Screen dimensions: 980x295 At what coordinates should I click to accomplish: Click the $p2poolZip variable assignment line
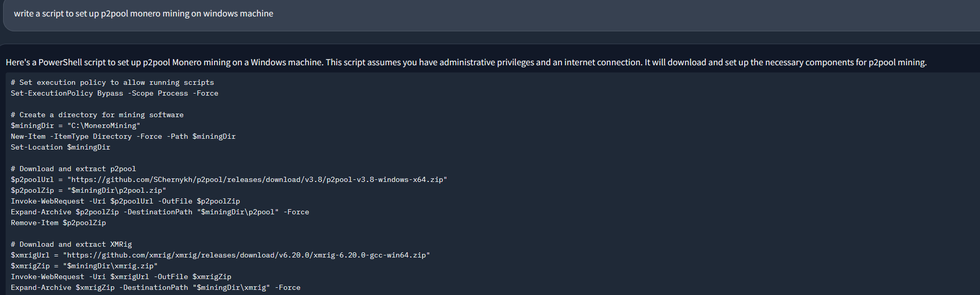[88, 191]
